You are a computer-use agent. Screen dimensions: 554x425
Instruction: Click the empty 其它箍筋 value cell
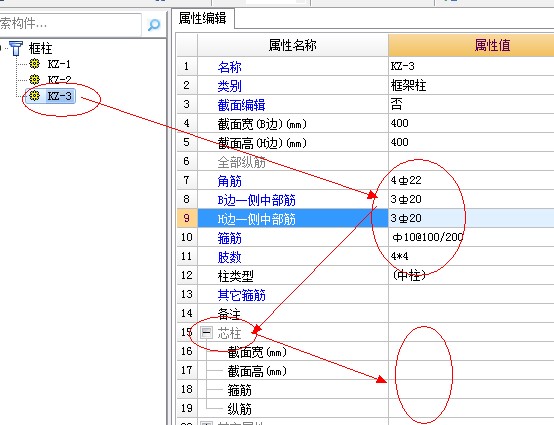[471, 295]
